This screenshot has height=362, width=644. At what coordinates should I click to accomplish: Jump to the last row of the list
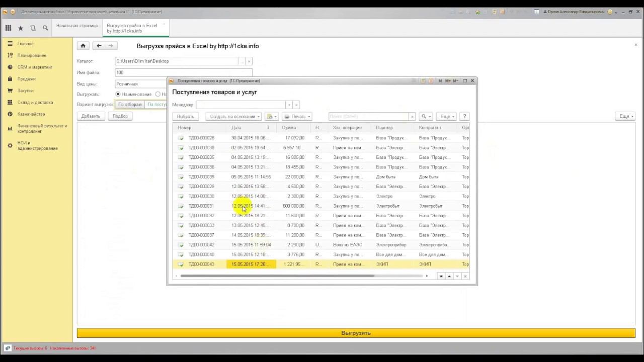[465, 276]
